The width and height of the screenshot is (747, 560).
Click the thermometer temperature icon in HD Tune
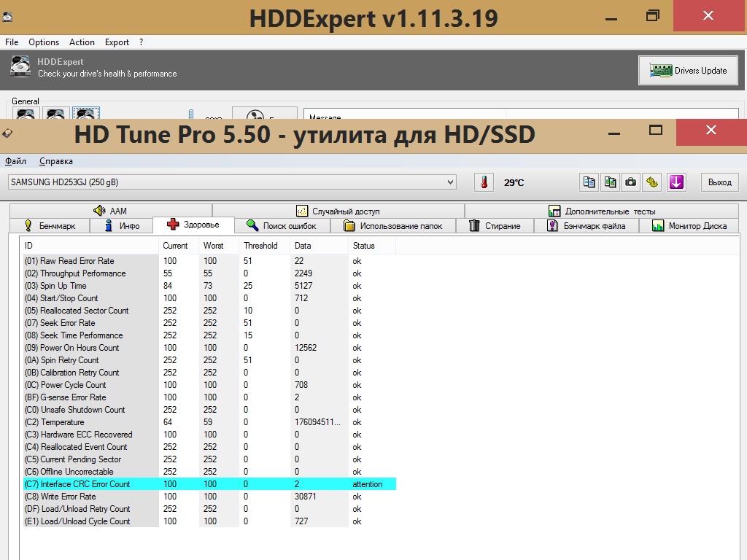point(484,182)
